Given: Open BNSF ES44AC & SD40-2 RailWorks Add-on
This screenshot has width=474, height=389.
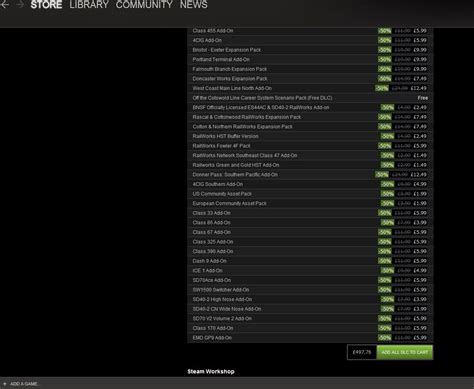Looking at the screenshot, I should click(x=310, y=107).
